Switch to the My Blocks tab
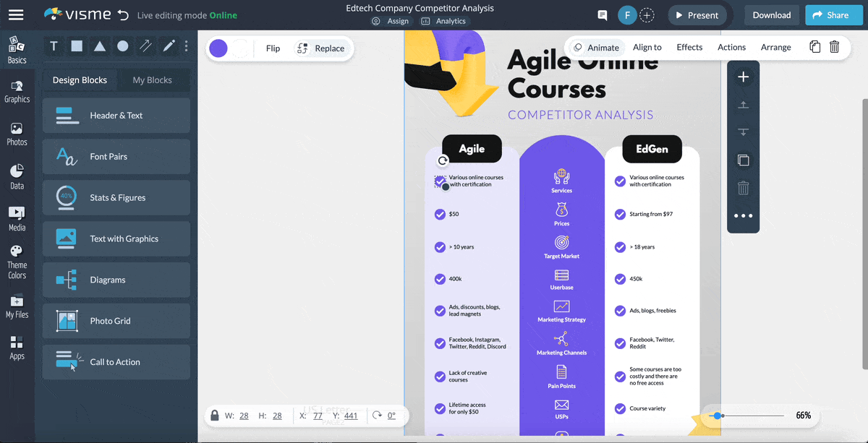The width and height of the screenshot is (868, 443). [152, 80]
